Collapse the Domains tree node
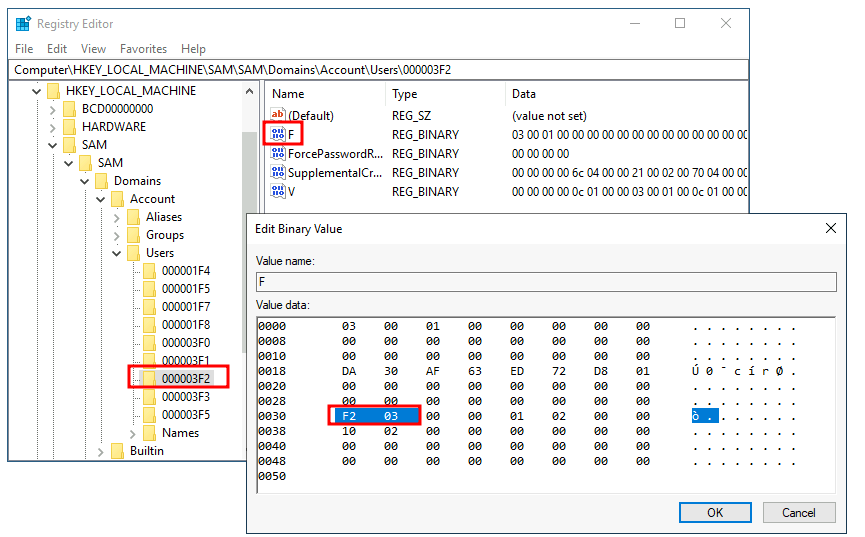 84,182
